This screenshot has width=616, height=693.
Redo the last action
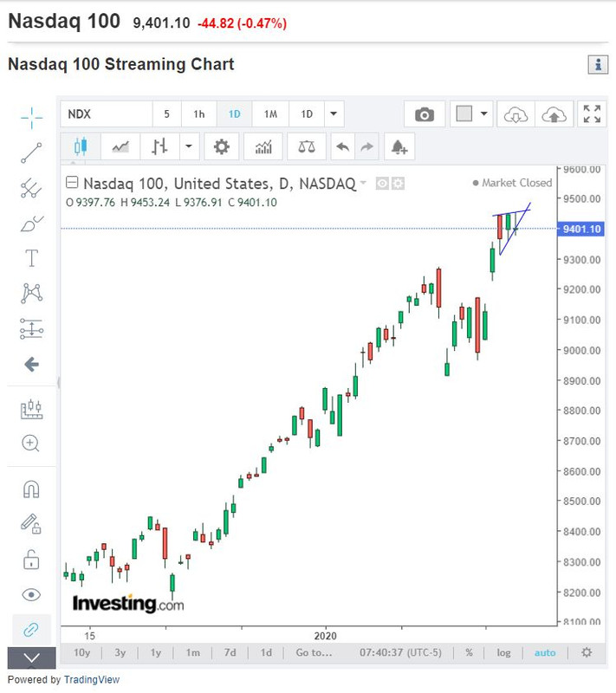pyautogui.click(x=366, y=146)
